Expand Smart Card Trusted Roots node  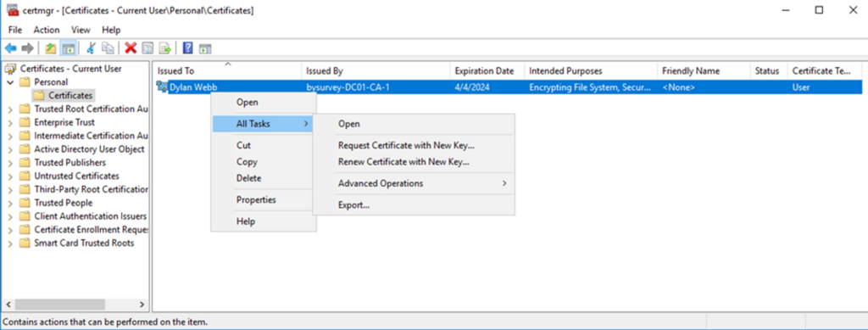coord(10,243)
